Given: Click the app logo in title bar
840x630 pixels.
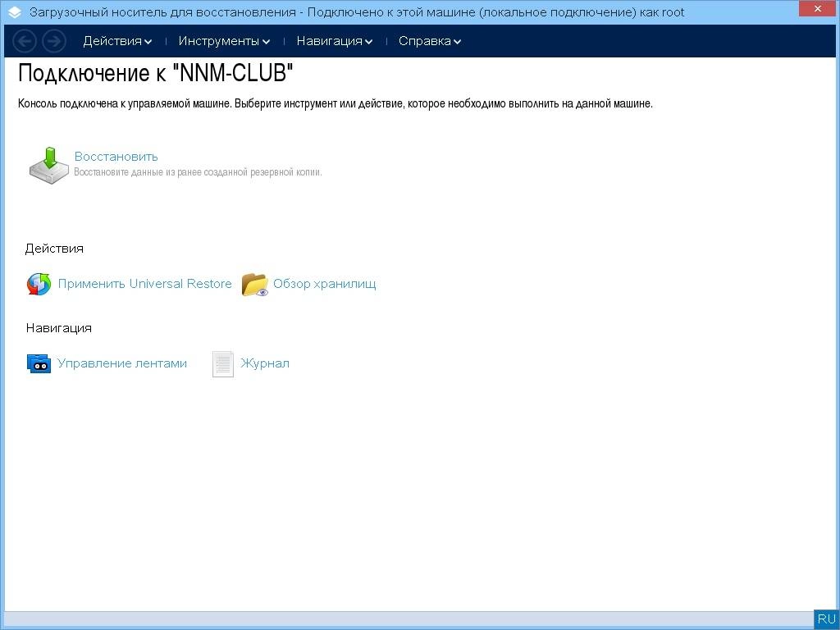Looking at the screenshot, I should [x=15, y=12].
